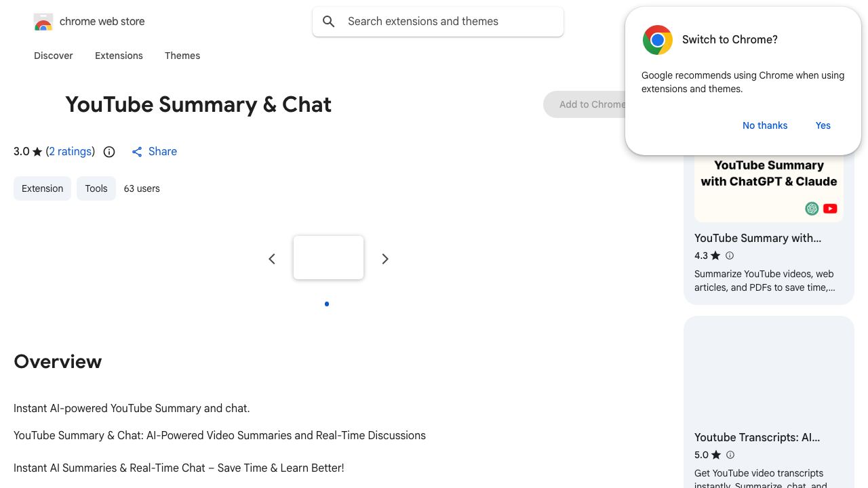Click 'Google recommends using Chrome' message text

[743, 82]
